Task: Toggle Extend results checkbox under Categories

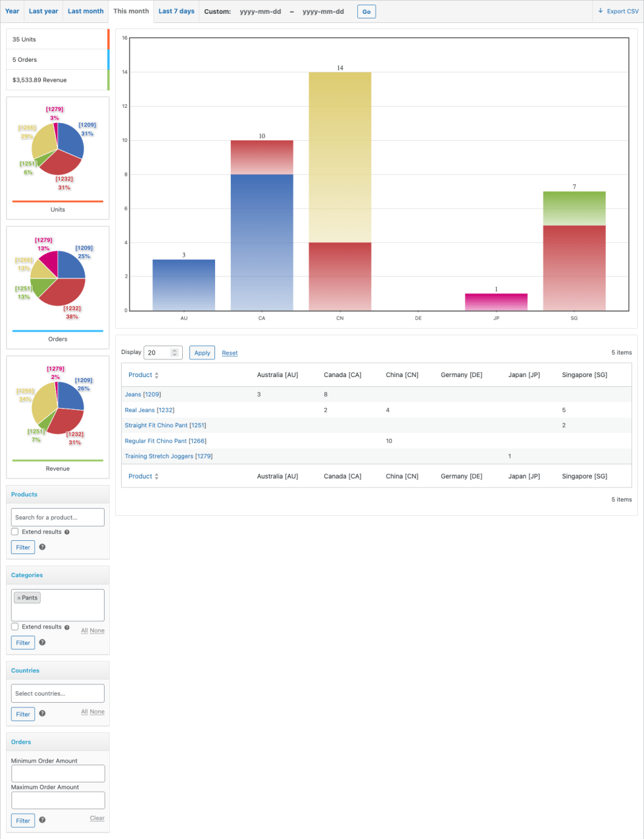Action: pyautogui.click(x=15, y=626)
